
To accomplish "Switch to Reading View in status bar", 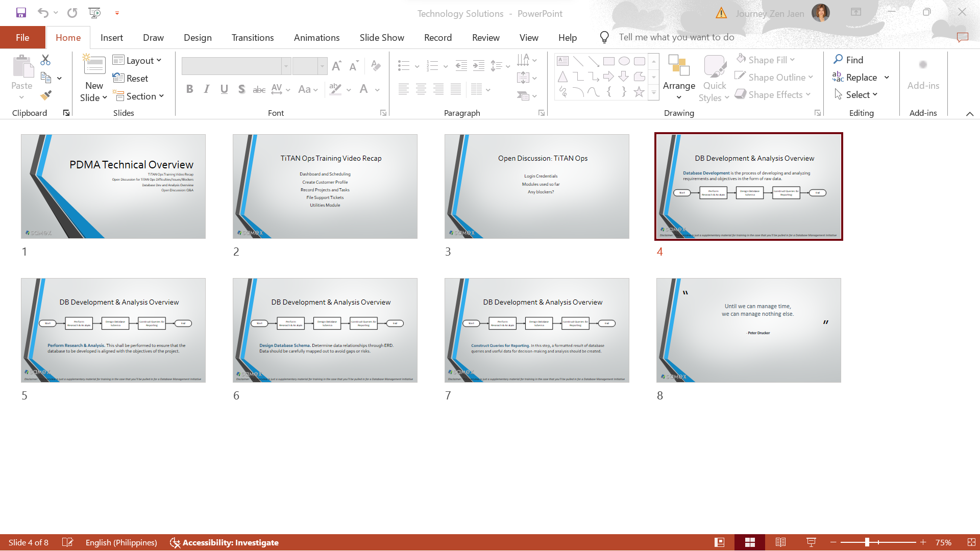I will click(x=780, y=542).
